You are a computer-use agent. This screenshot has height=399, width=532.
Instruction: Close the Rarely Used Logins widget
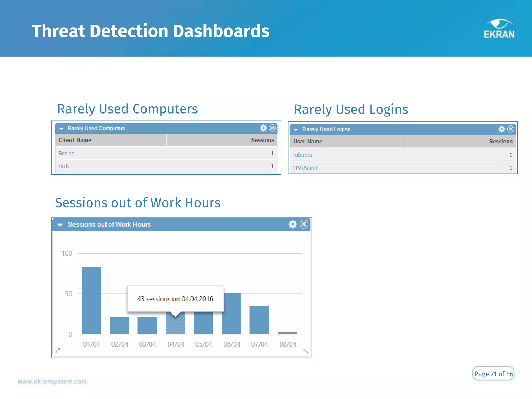[511, 129]
